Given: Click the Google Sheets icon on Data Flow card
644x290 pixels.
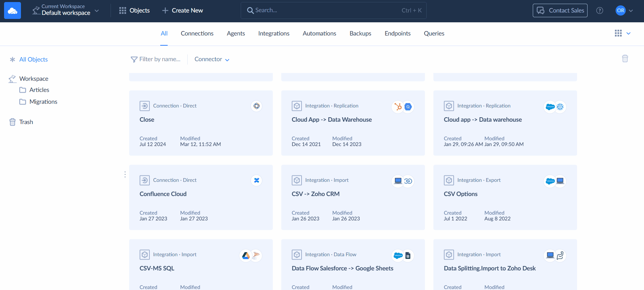Looking at the screenshot, I should (408, 256).
